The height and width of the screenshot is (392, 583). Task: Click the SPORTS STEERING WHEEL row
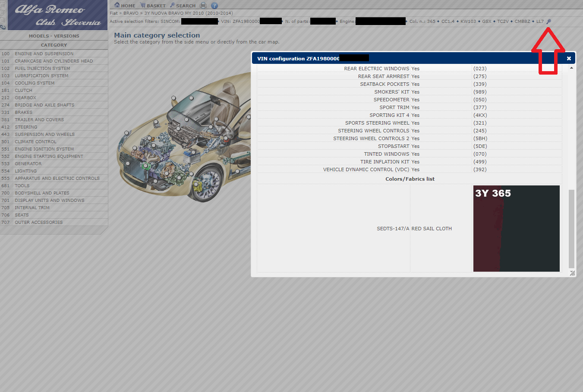click(410, 123)
